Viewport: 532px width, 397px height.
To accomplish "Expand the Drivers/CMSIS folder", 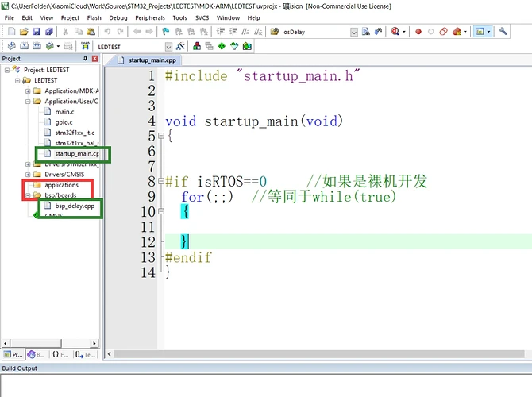I will [28, 174].
